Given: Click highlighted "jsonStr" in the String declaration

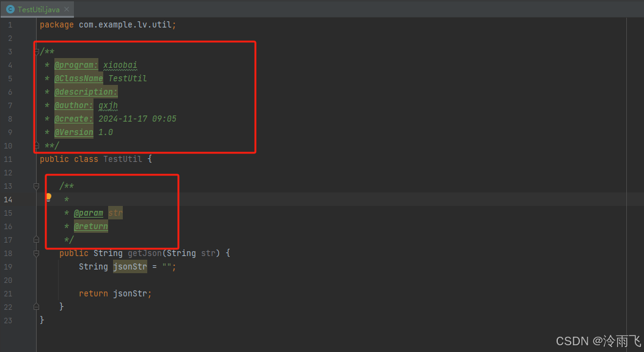Looking at the screenshot, I should (x=130, y=266).
